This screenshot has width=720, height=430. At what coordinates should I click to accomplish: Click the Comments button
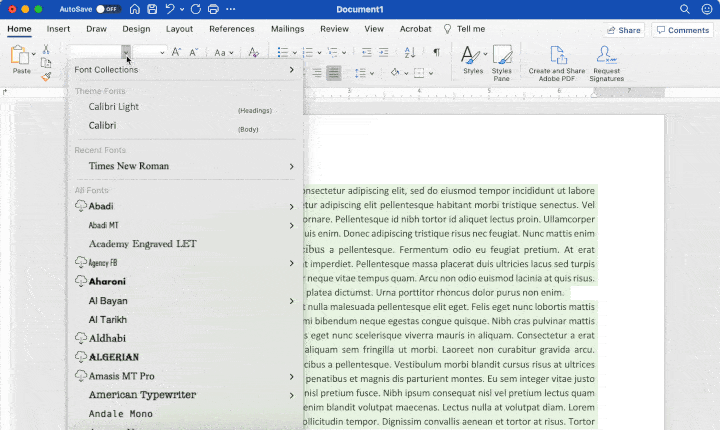pos(683,30)
